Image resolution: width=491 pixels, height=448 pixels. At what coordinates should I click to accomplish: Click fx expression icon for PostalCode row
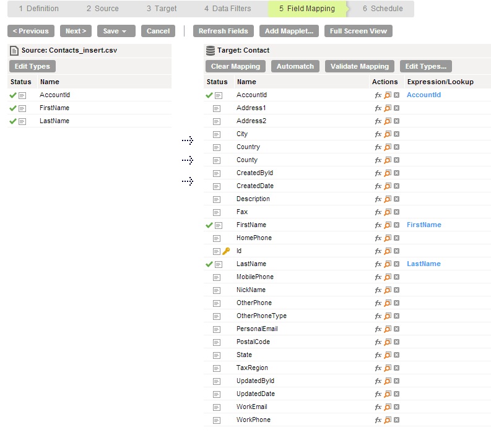point(378,342)
